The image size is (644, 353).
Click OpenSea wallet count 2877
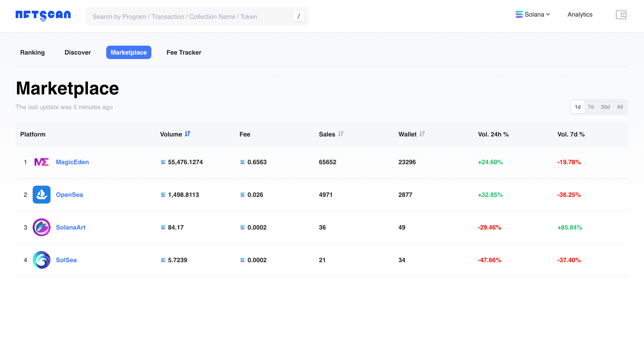tap(405, 195)
